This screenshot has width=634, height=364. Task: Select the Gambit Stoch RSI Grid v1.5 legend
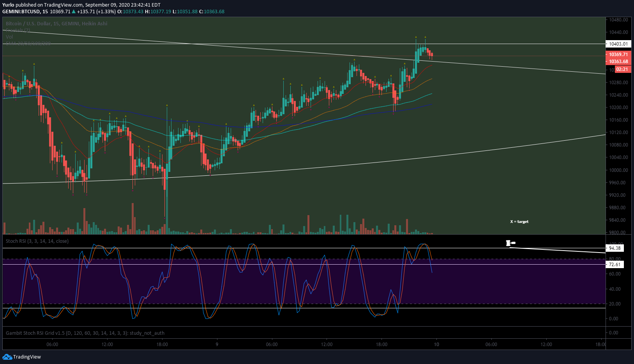[85, 333]
